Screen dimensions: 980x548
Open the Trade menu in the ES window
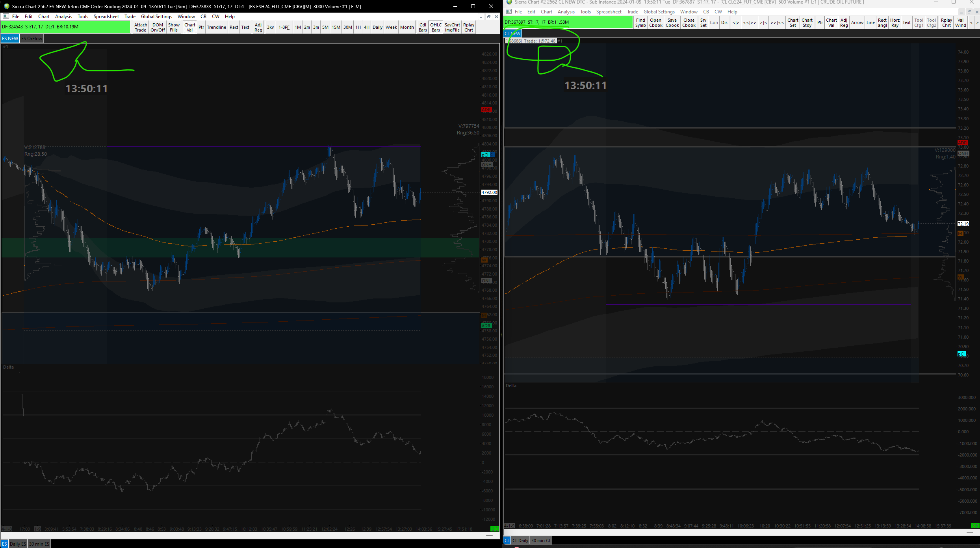[x=130, y=17]
